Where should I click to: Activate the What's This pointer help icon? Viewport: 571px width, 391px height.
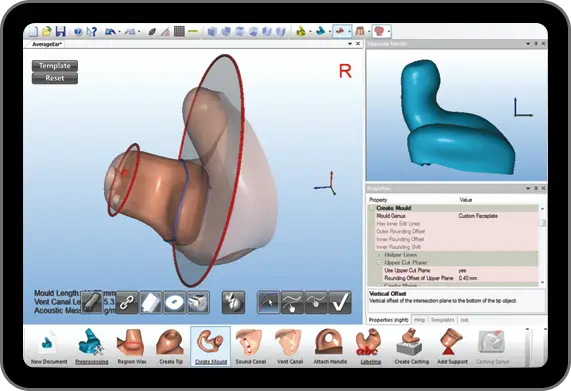(x=91, y=32)
